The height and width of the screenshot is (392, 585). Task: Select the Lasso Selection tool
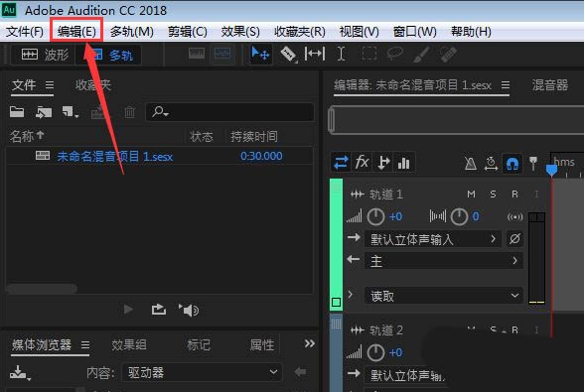point(394,55)
